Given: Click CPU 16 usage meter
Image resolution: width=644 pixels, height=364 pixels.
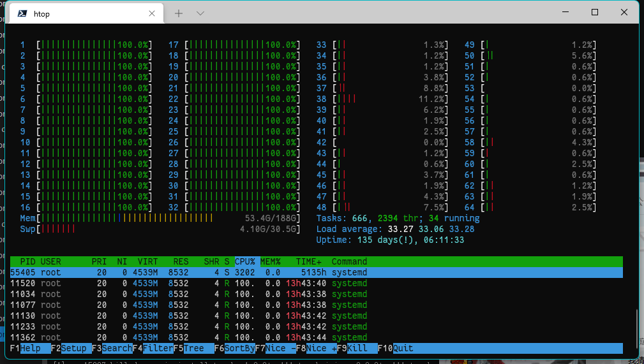Looking at the screenshot, I should [86, 207].
